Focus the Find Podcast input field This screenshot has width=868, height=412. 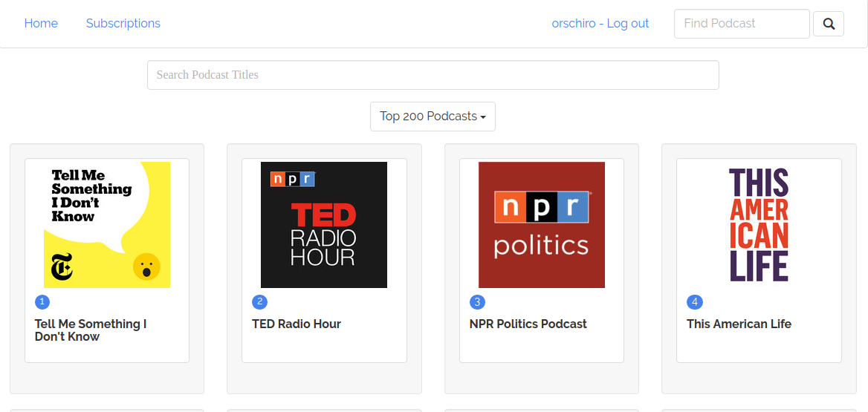pos(742,24)
